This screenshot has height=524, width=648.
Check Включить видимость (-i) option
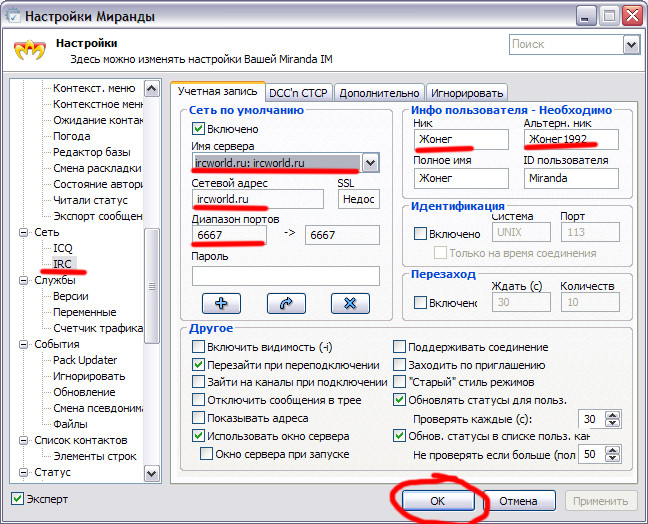point(198,347)
